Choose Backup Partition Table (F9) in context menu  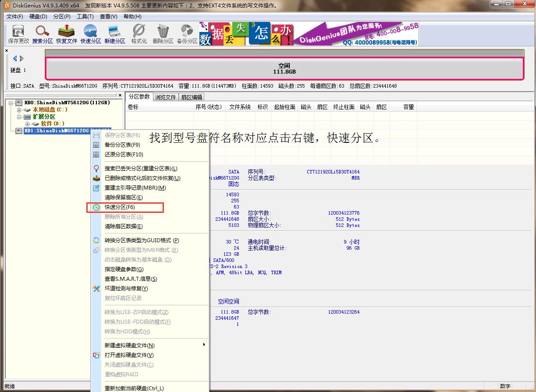pyautogui.click(x=150, y=145)
